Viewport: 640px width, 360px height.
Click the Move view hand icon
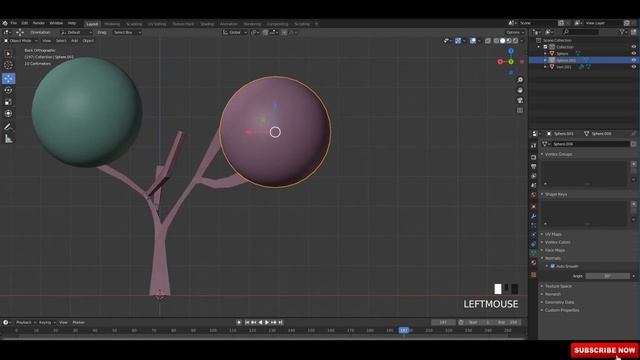pyautogui.click(x=520, y=90)
